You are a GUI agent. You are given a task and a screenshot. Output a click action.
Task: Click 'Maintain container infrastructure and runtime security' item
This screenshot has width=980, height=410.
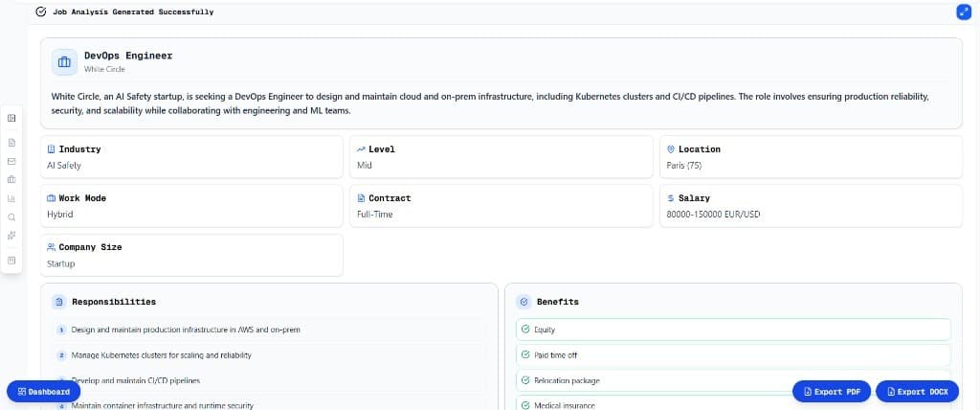(163, 405)
